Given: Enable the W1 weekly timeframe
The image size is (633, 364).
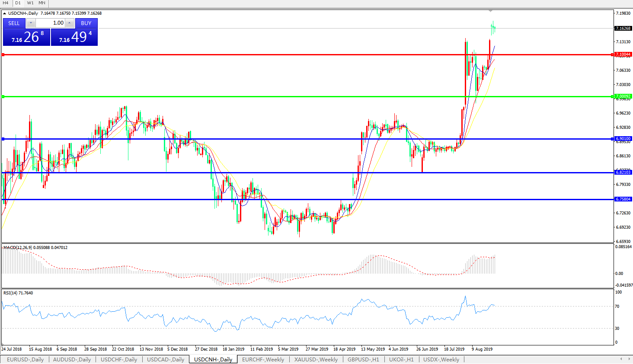Looking at the screenshot, I should [30, 3].
